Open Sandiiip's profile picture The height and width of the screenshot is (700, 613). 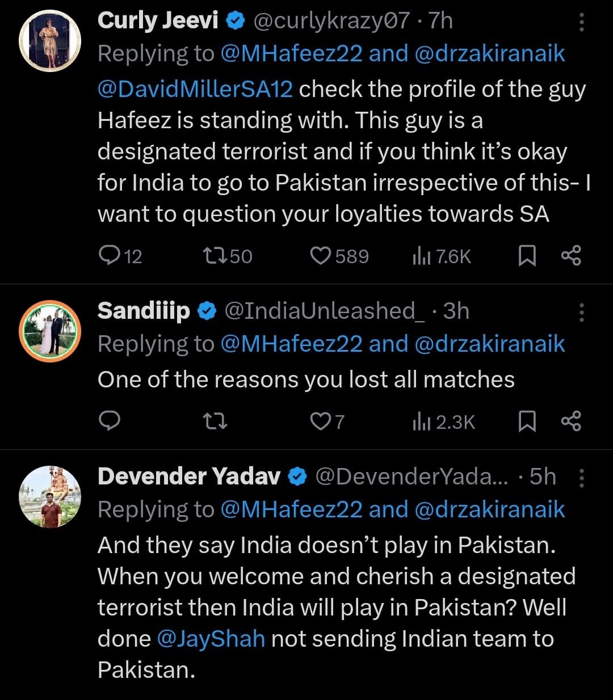pyautogui.click(x=50, y=331)
